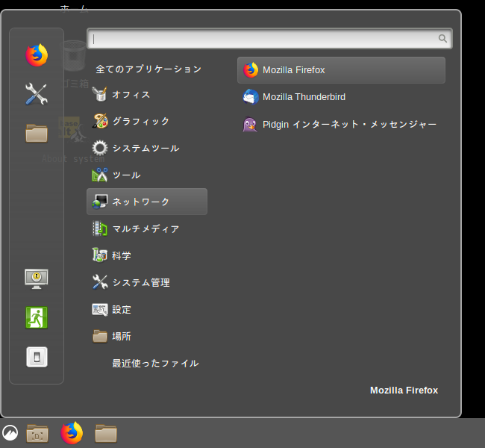Launch Firefox from the taskbar
This screenshot has height=448, width=485.
(x=72, y=433)
